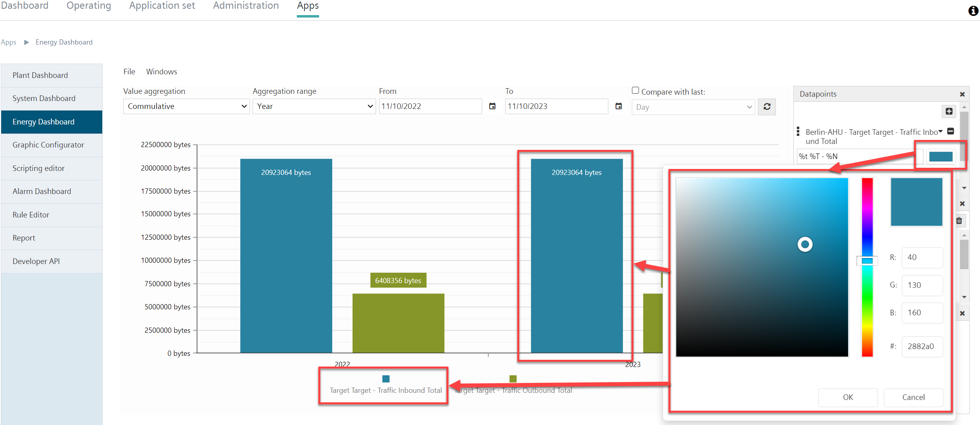This screenshot has height=425, width=980.
Task: Click the trash delete icon
Action: click(x=959, y=221)
